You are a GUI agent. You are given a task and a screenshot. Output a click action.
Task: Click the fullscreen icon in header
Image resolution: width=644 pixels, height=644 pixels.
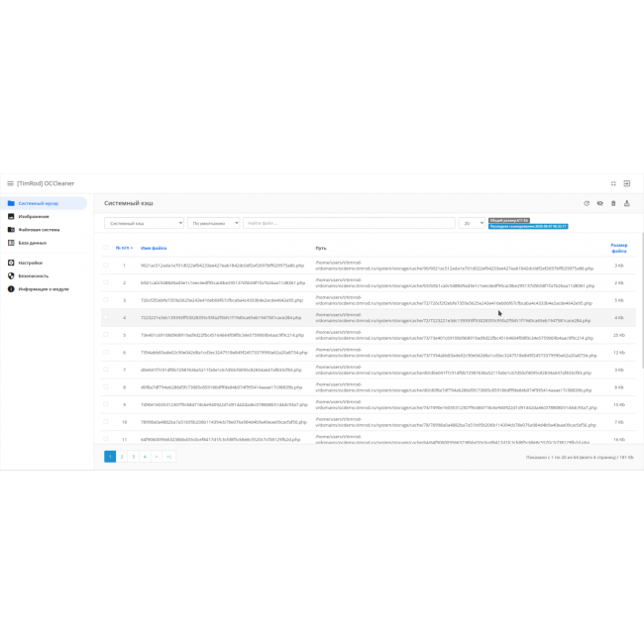615,183
